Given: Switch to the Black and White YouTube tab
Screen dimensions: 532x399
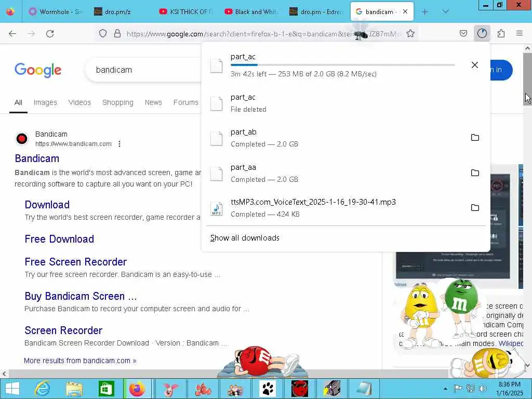Looking at the screenshot, I should [x=252, y=11].
